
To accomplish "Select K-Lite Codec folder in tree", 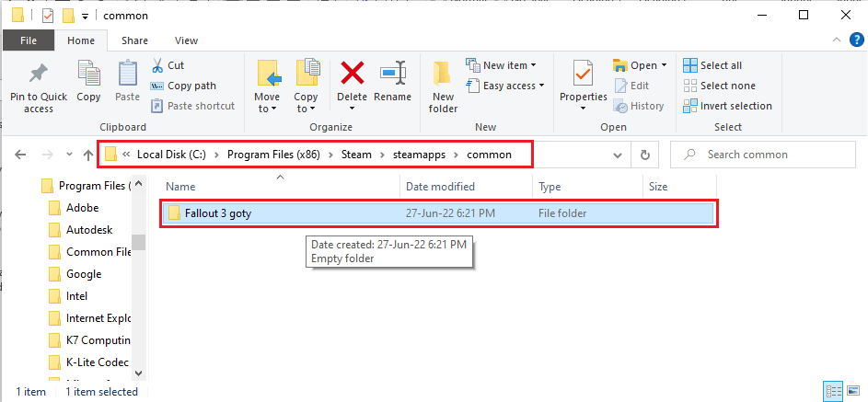I will click(x=88, y=362).
